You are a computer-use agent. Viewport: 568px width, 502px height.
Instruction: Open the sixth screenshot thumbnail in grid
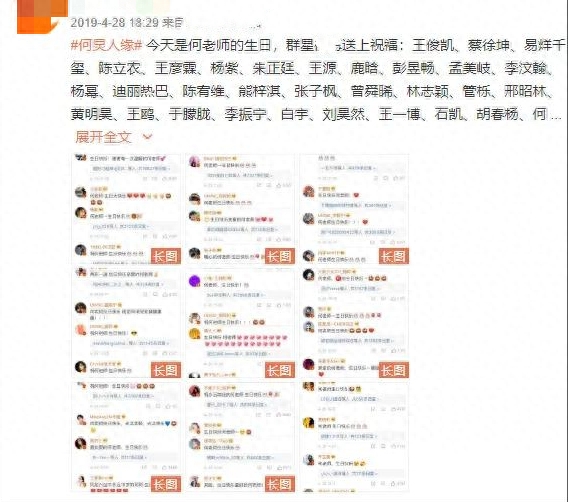(x=354, y=323)
